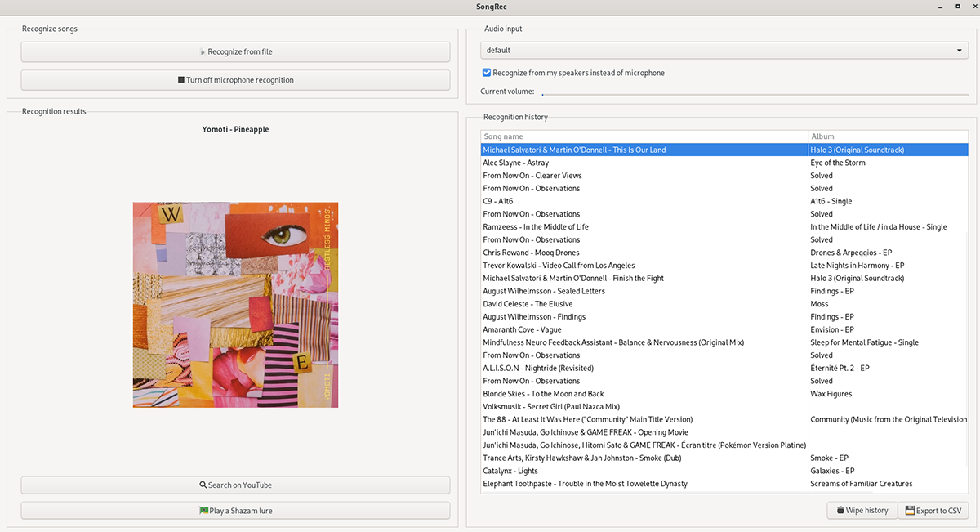Sort history by Song name column
This screenshot has width=980, height=532.
[644, 136]
